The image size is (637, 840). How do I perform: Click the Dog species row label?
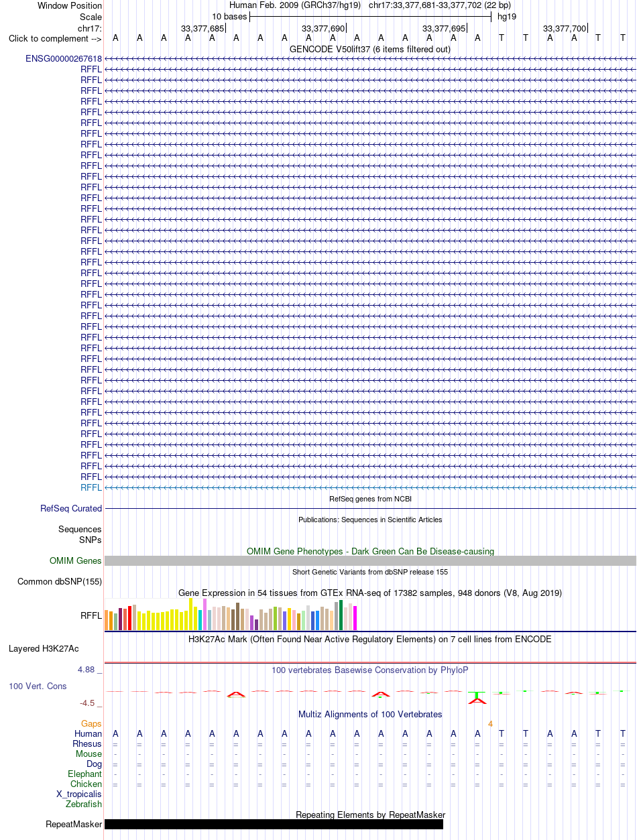pos(95,764)
